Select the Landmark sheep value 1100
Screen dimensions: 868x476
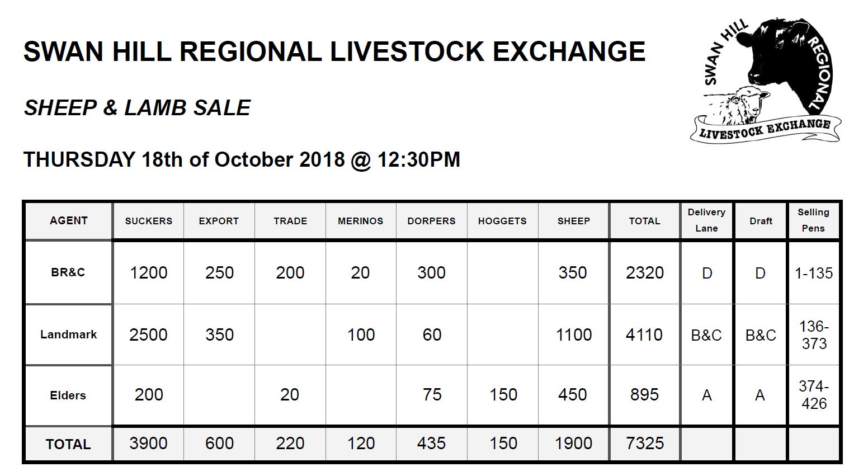pos(573,334)
